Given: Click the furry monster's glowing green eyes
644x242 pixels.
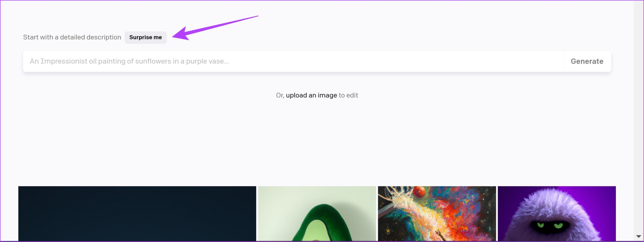Looking at the screenshot, I should point(549,225).
